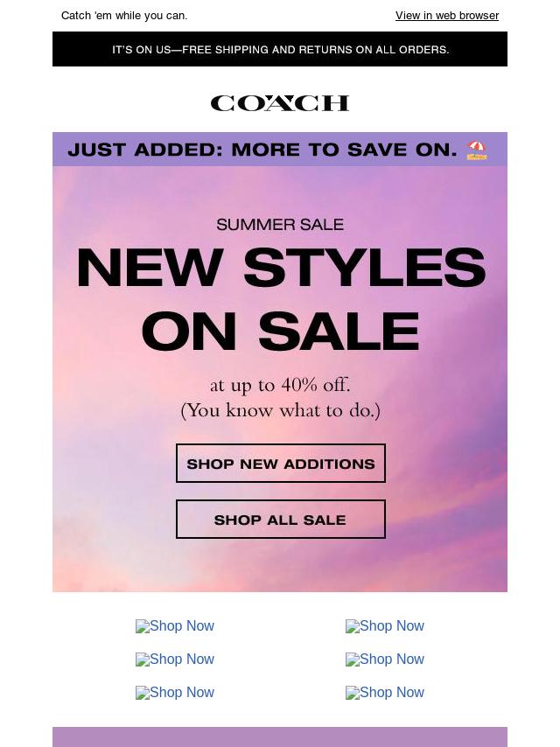Screen dimensions: 560x747
Task: Click the Summer Sale label
Action: coord(280,225)
